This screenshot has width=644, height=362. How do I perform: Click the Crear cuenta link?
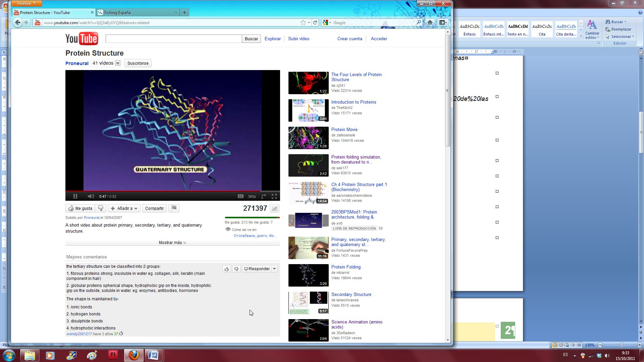pos(350,39)
